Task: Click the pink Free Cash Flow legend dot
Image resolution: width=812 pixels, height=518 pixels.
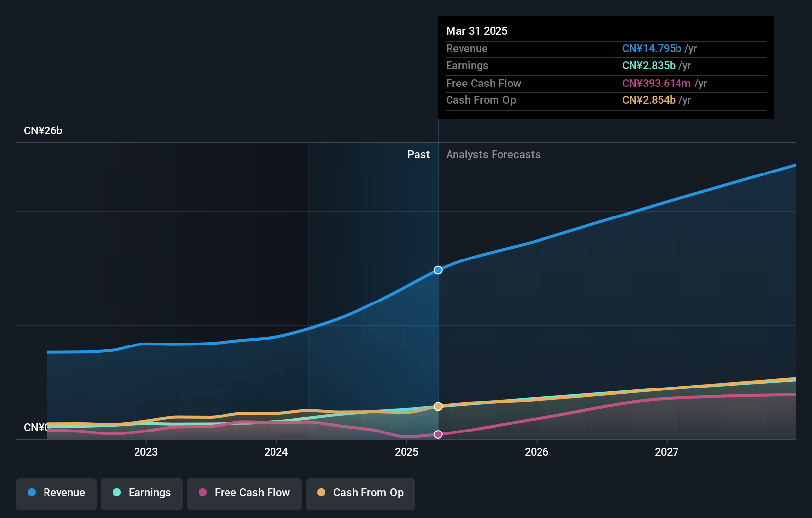Action: (x=203, y=492)
